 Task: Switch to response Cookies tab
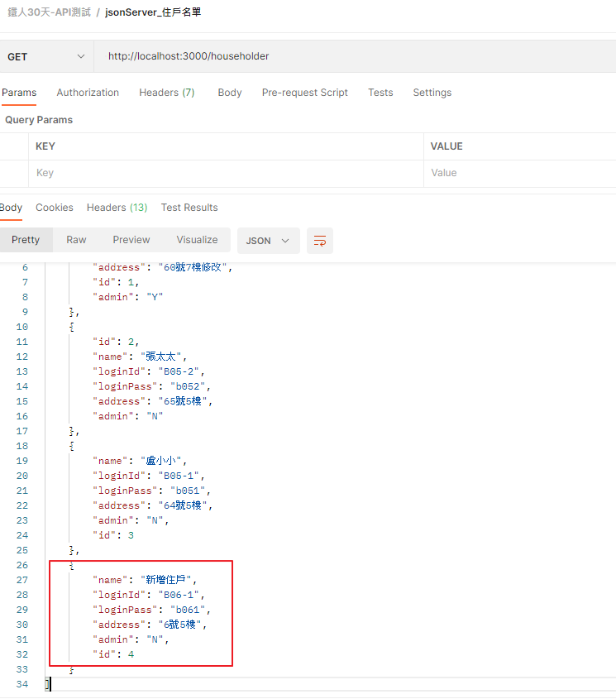55,208
